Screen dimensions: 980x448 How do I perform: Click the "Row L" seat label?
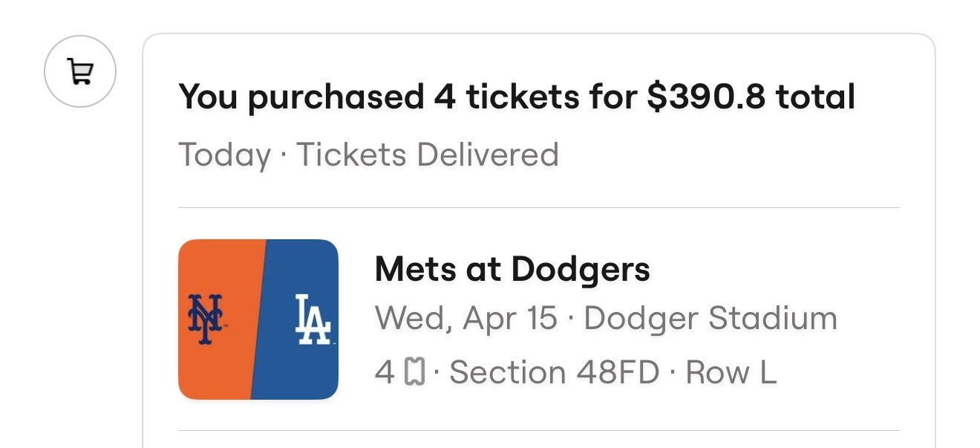[731, 371]
